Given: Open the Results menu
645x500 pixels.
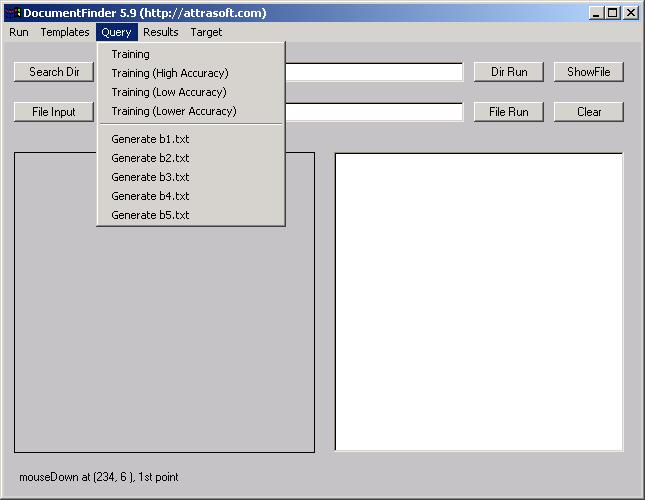Looking at the screenshot, I should click(160, 32).
